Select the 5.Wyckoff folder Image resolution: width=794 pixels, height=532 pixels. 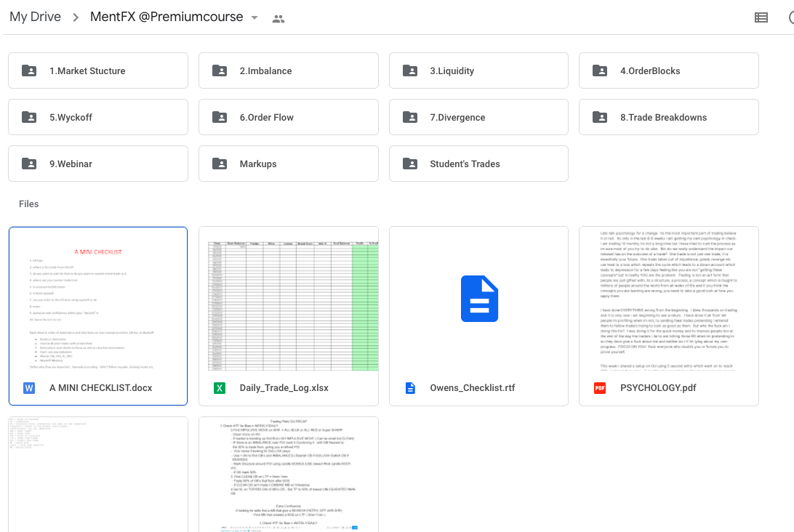tap(97, 117)
